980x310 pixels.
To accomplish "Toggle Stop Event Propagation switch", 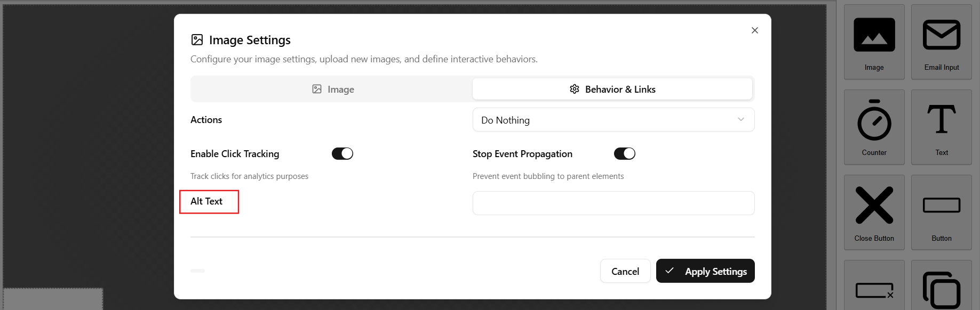I will (624, 154).
